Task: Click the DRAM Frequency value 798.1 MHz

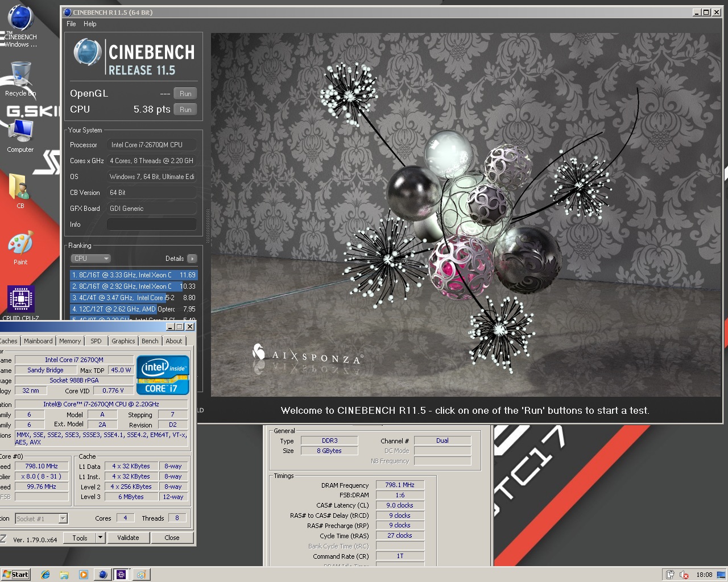Action: tap(400, 485)
